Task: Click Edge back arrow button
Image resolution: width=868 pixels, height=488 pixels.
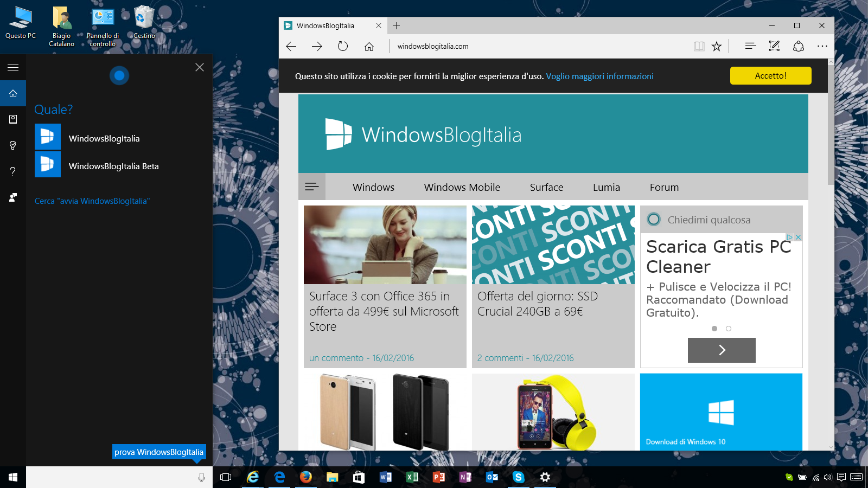Action: click(291, 47)
